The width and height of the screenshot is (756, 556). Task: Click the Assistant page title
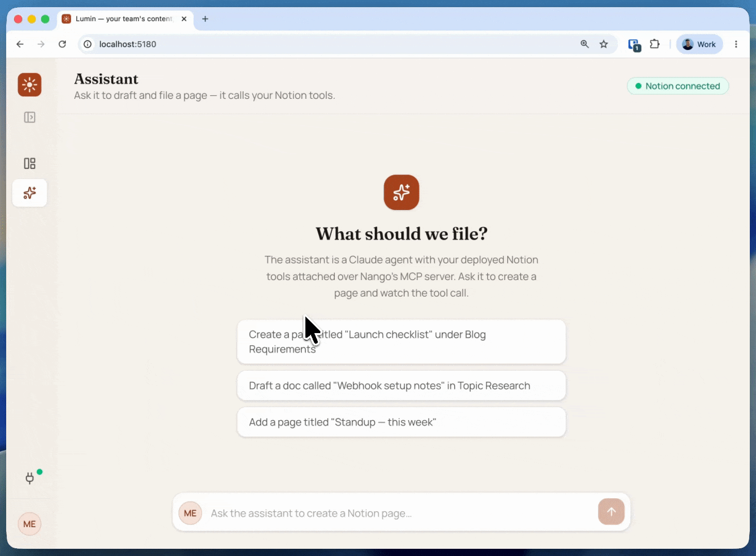pyautogui.click(x=106, y=79)
